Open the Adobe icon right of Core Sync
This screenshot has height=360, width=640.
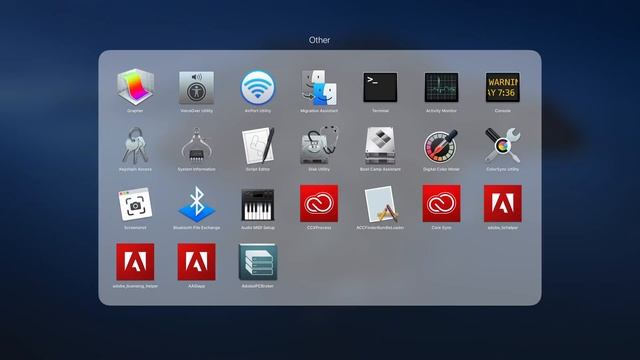tap(502, 203)
